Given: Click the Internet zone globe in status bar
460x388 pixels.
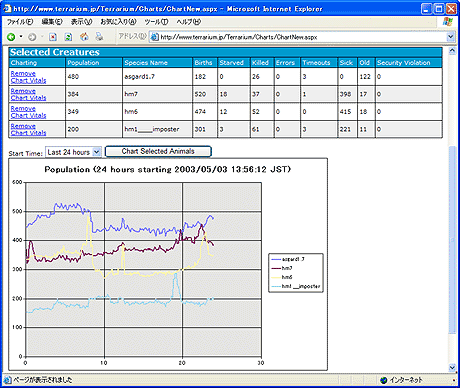Looking at the screenshot, I should point(384,380).
